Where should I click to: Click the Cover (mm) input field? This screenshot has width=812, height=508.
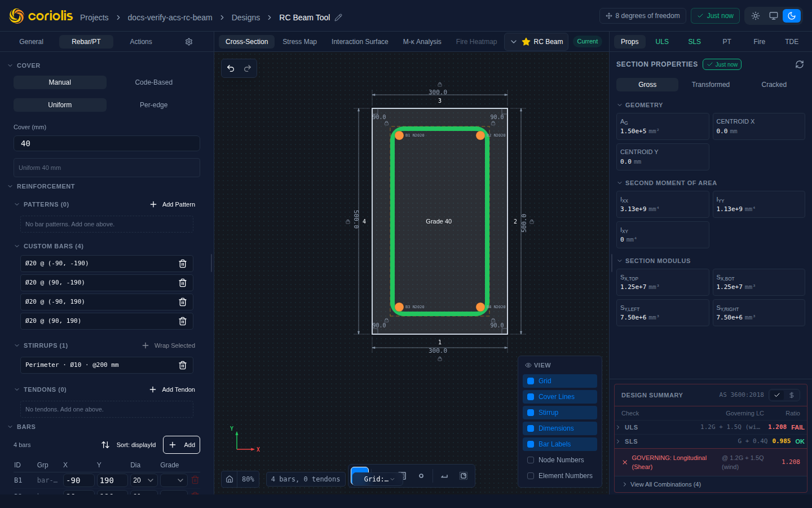pos(107,143)
